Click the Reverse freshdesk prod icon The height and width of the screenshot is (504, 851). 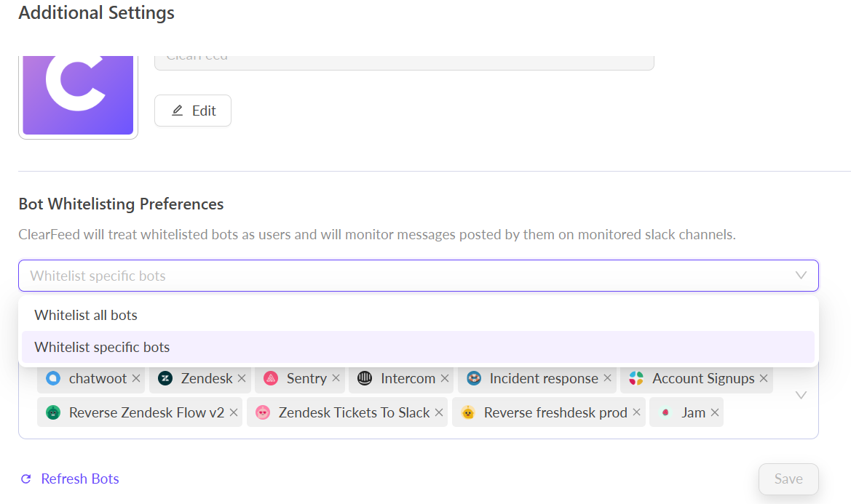coord(468,412)
